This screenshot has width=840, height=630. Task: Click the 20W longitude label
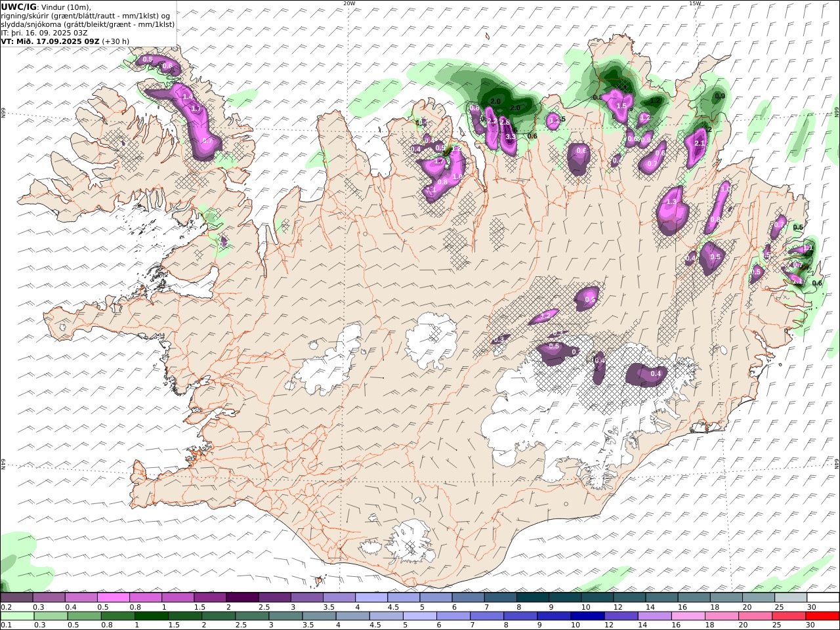point(349,3)
